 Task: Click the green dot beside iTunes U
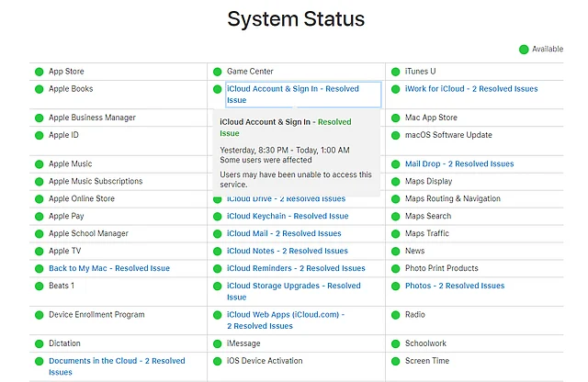coord(395,72)
